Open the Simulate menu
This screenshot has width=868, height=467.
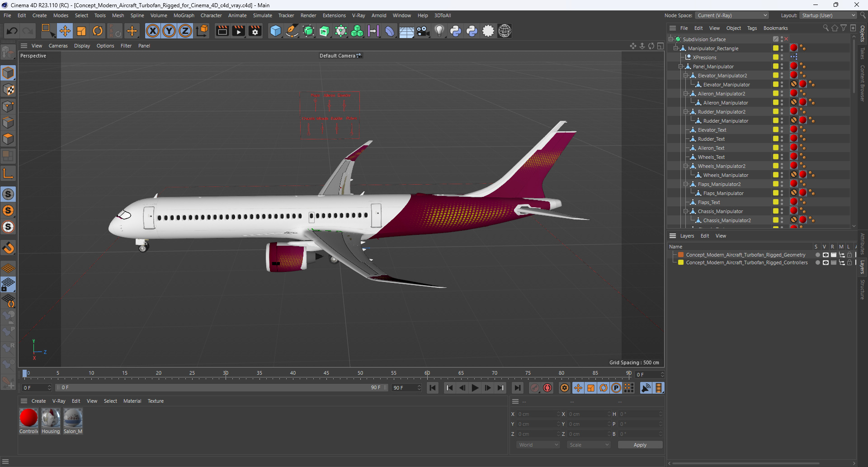click(x=262, y=15)
